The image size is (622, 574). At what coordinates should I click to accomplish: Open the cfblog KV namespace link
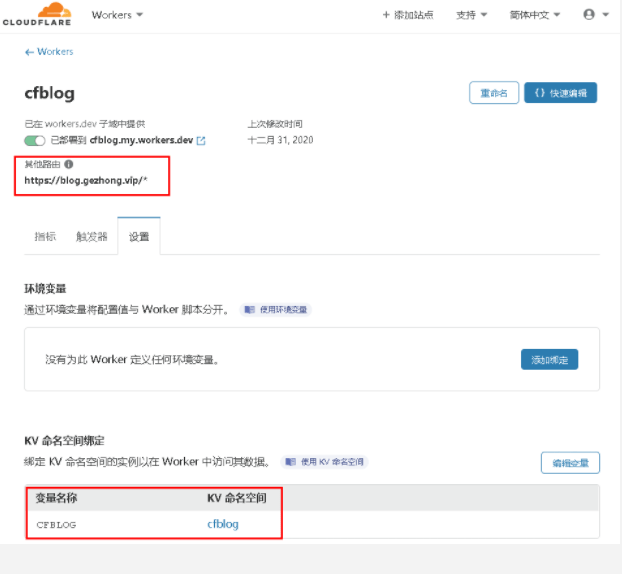(x=222, y=524)
